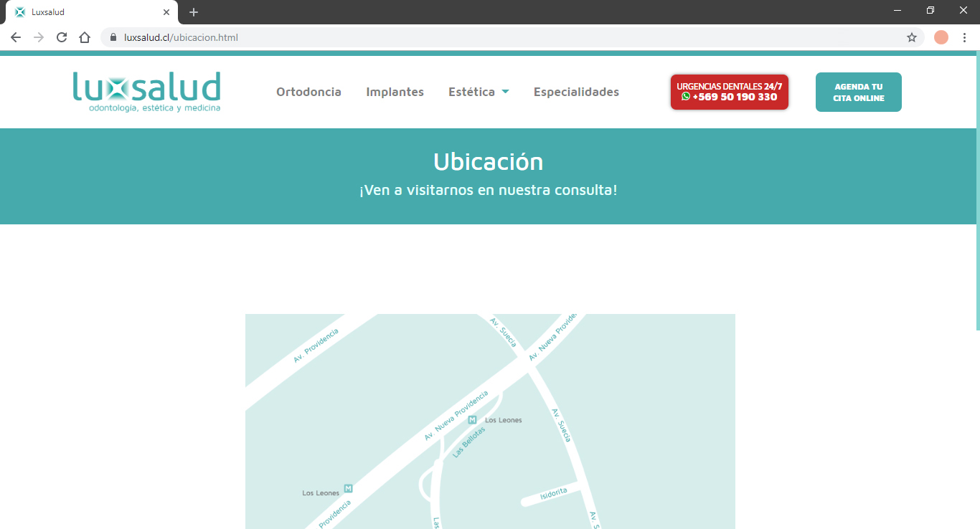Click the lower-left Los Leones metro marker

[349, 488]
